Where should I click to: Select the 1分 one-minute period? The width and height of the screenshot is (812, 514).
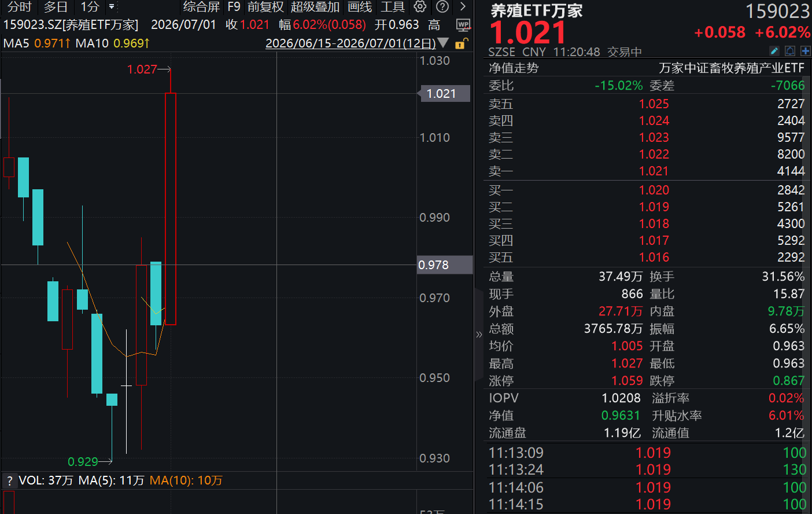pyautogui.click(x=90, y=7)
